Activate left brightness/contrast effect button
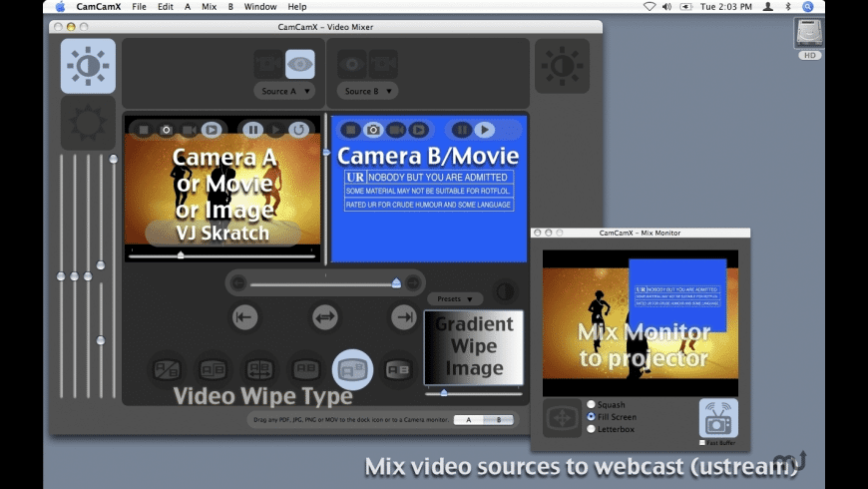Viewport: 868px width, 489px height. 88,66
